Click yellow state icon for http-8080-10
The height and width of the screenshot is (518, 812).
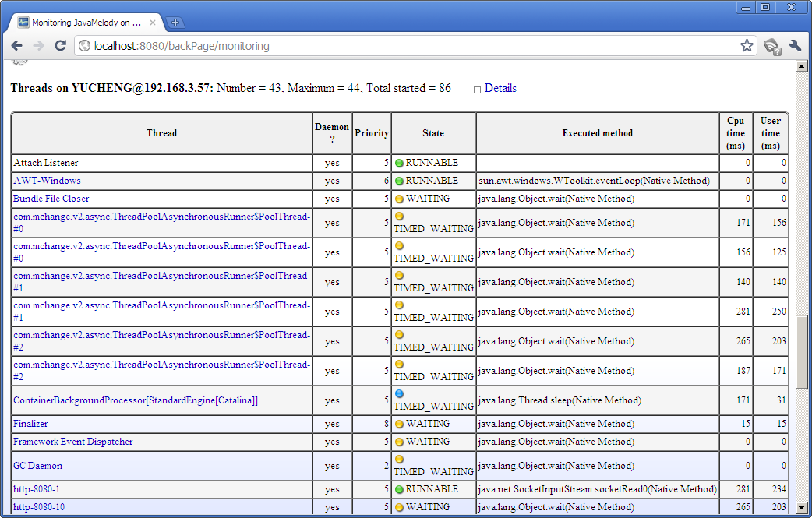[x=399, y=508]
